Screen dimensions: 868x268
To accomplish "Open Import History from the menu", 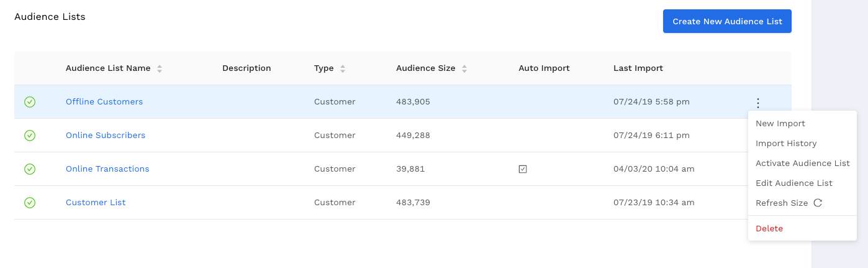I will [786, 144].
